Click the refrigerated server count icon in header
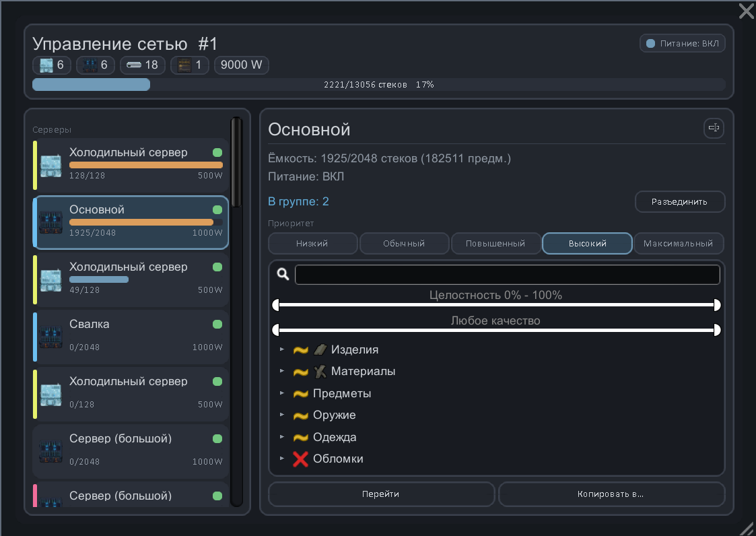 tap(46, 65)
